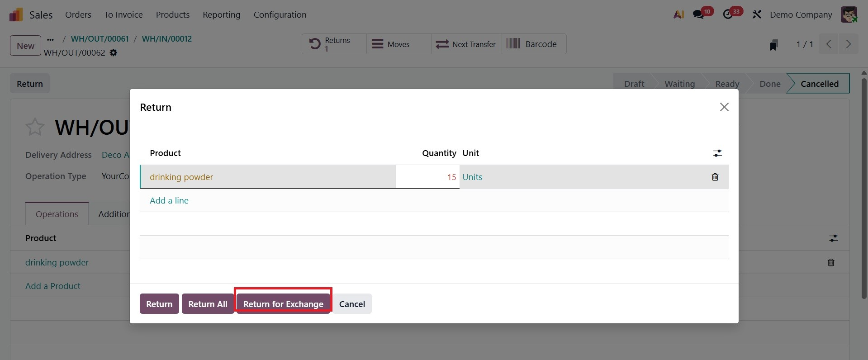The height and width of the screenshot is (360, 868).
Task: Open Demo Company switcher
Action: click(801, 14)
